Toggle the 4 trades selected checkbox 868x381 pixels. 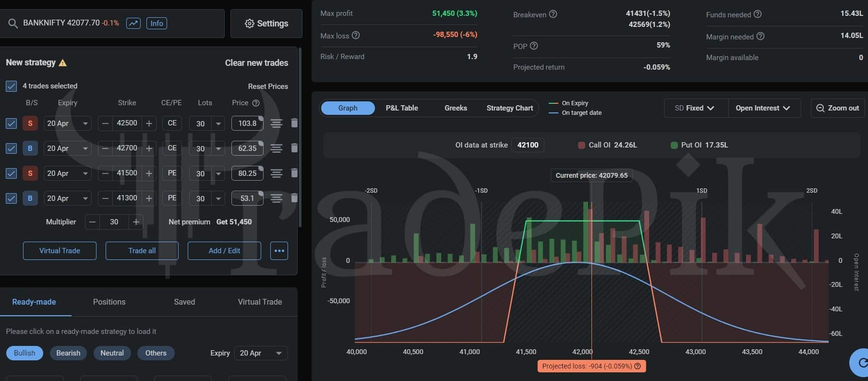11,86
